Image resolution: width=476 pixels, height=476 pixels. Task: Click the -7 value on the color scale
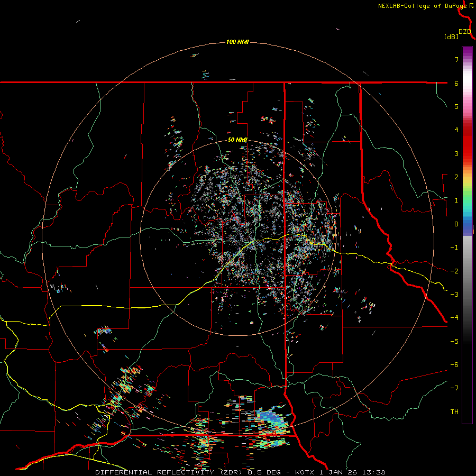click(x=454, y=388)
